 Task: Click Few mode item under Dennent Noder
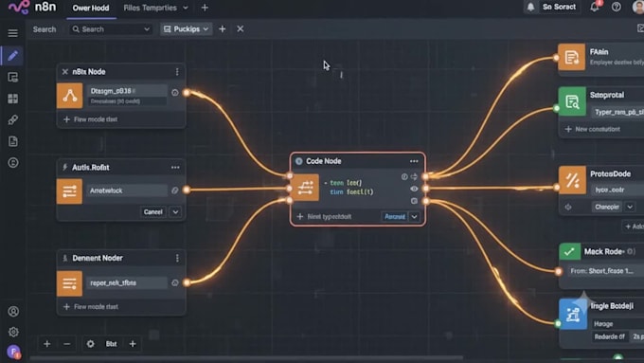[x=90, y=307]
